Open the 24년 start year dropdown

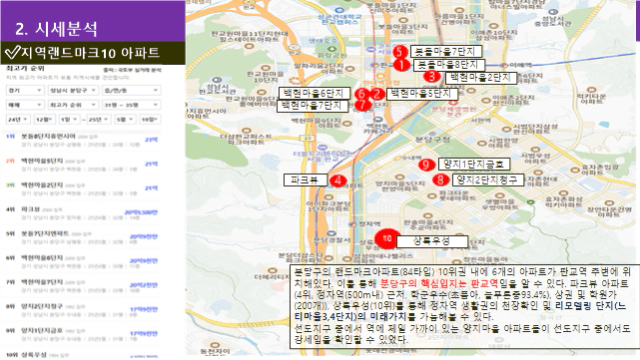[18, 119]
